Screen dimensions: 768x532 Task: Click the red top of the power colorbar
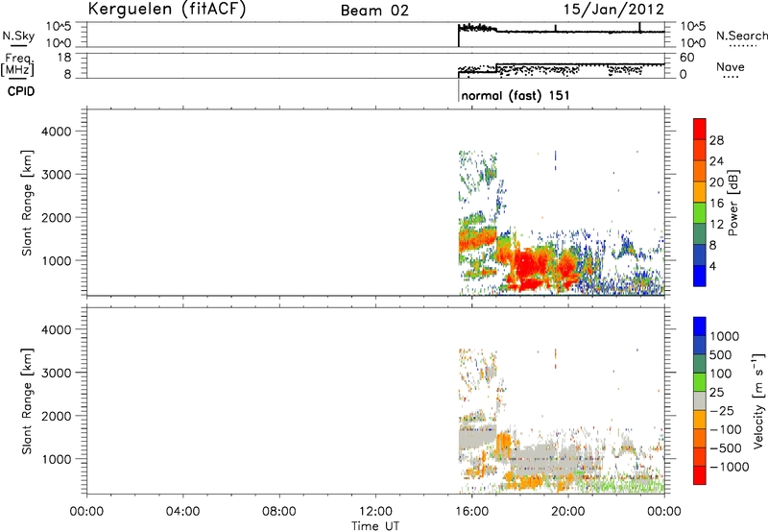[x=700, y=129]
